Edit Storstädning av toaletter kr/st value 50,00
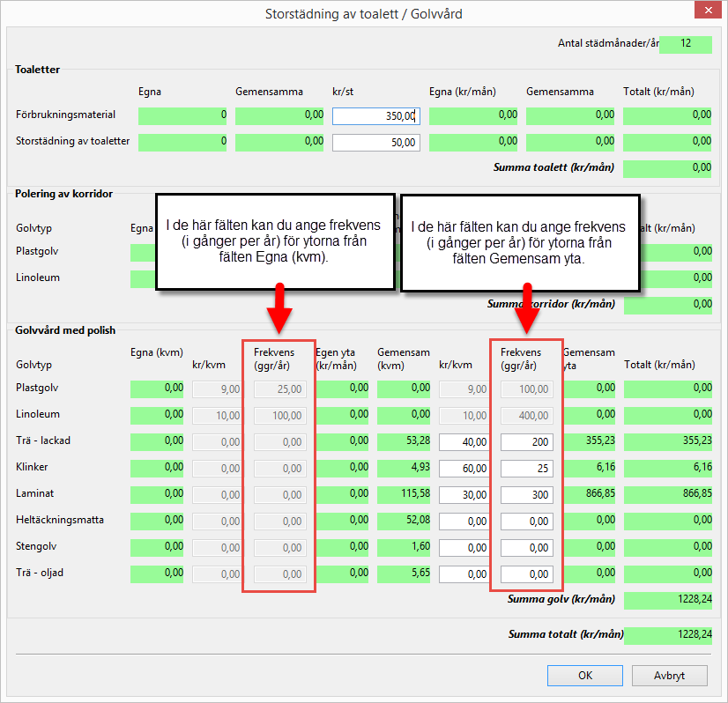Image resolution: width=728 pixels, height=703 pixels. (x=375, y=143)
